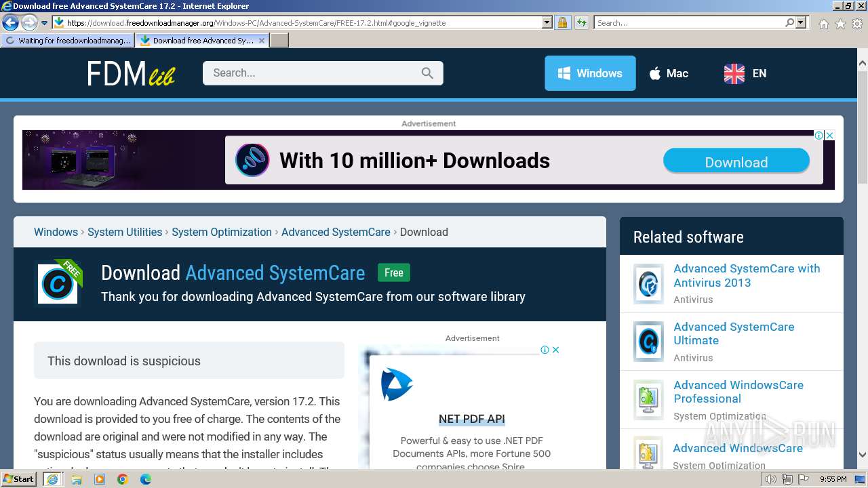Click the scrollbar up arrow
This screenshot has height=488, width=868.
[x=863, y=64]
